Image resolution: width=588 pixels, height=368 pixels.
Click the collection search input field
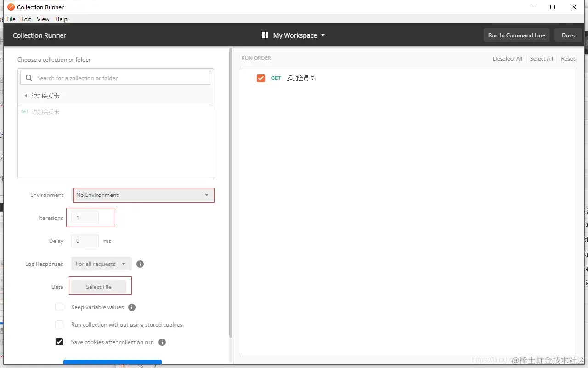[x=116, y=78]
